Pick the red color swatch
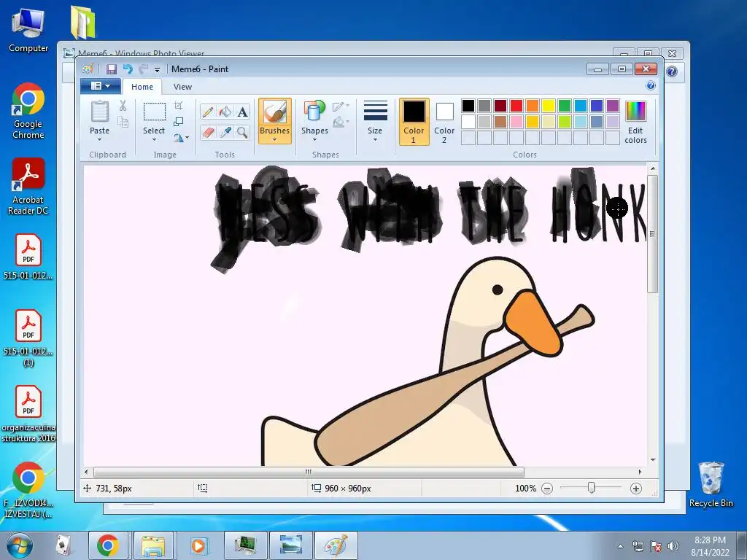This screenshot has height=560, width=747. pyautogui.click(x=516, y=105)
